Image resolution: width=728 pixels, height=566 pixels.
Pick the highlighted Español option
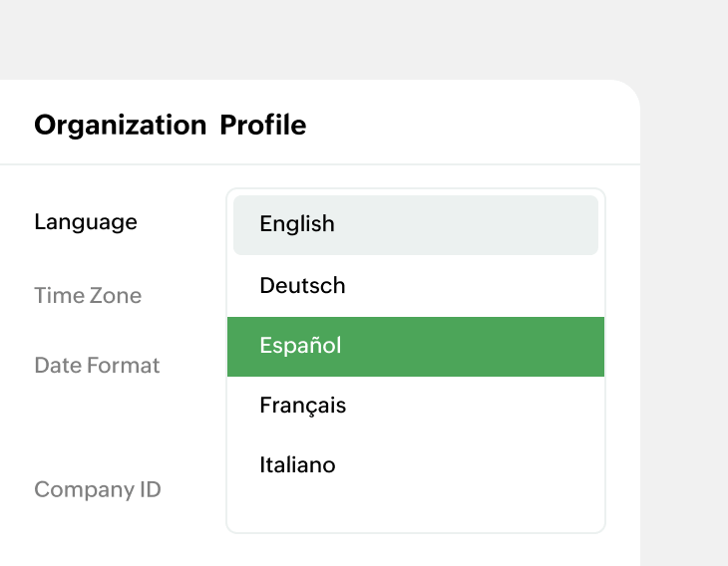(x=415, y=346)
